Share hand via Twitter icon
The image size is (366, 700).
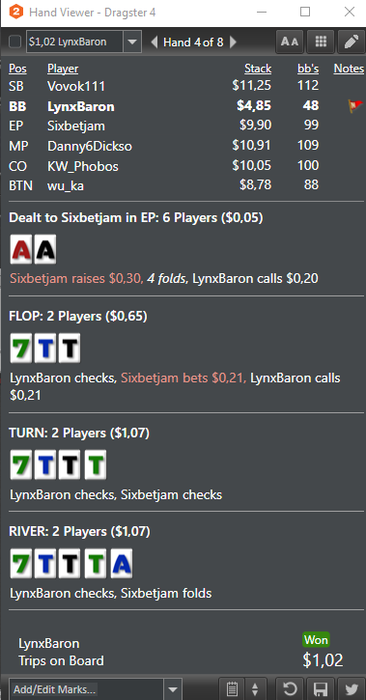coord(351,689)
